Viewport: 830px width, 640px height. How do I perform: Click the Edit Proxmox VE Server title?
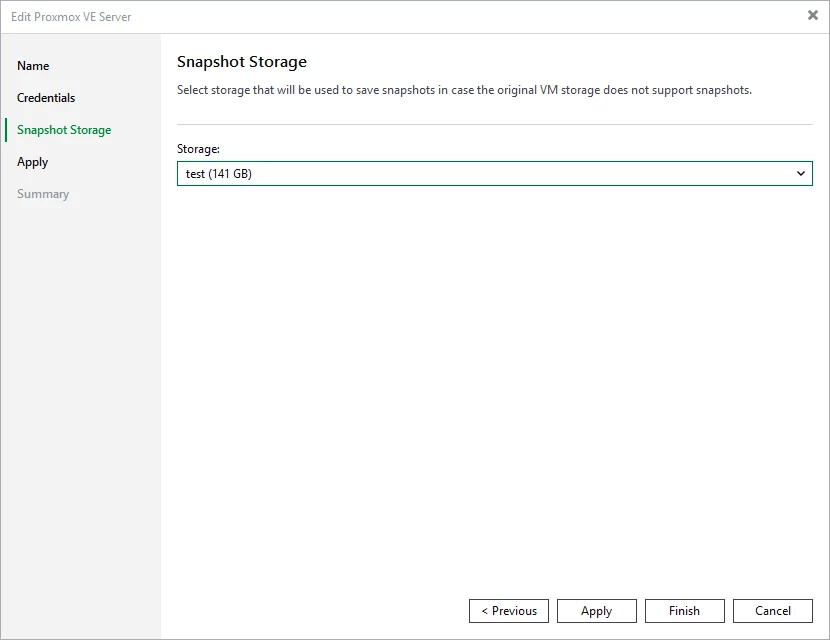[x=71, y=17]
